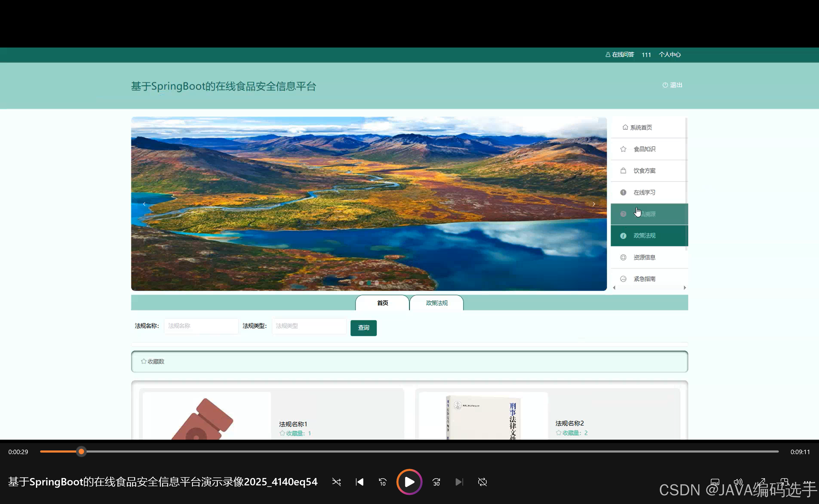
Task: Open the volume speaker control
Action: point(738,482)
